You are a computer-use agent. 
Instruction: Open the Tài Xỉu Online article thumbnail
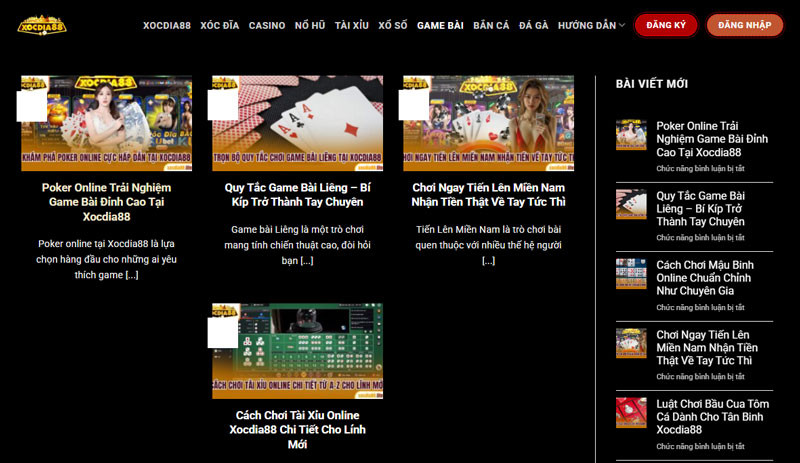[x=297, y=351]
